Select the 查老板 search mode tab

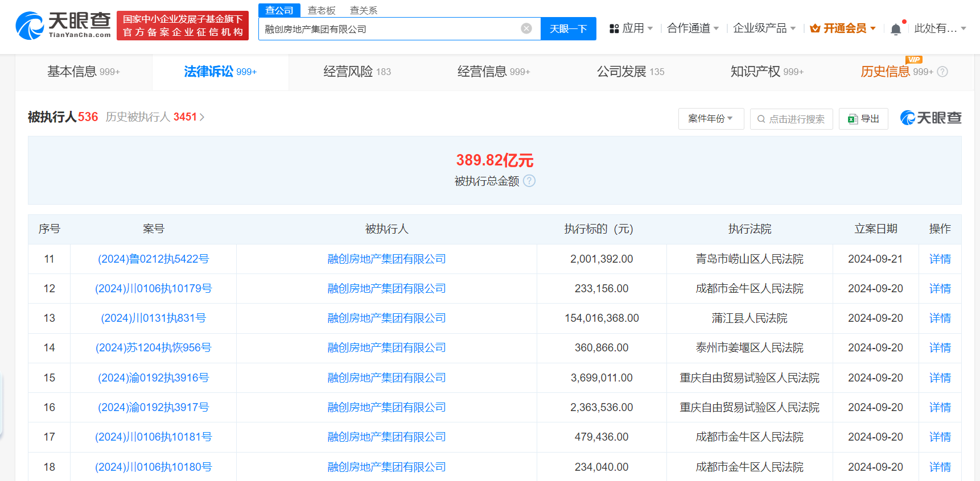322,10
